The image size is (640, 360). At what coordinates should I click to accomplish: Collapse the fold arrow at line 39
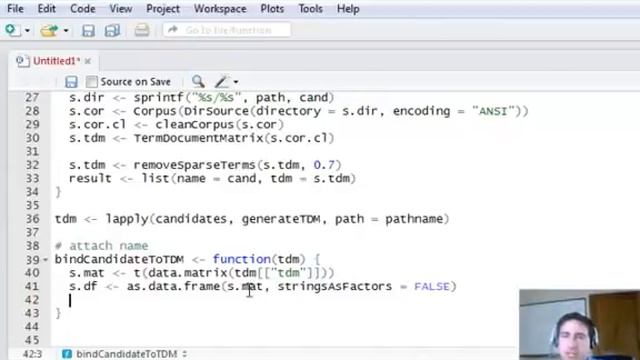click(x=46, y=260)
